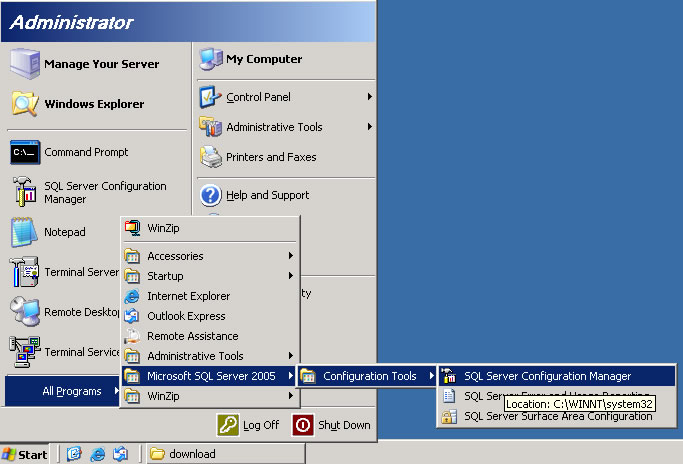Select Accessories menu entry
The height and width of the screenshot is (464, 683).
coord(210,256)
